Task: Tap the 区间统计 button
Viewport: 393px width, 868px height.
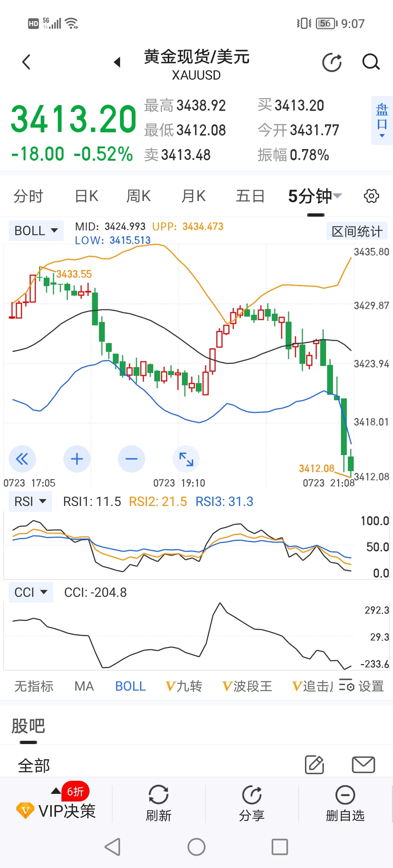Action: 357,231
